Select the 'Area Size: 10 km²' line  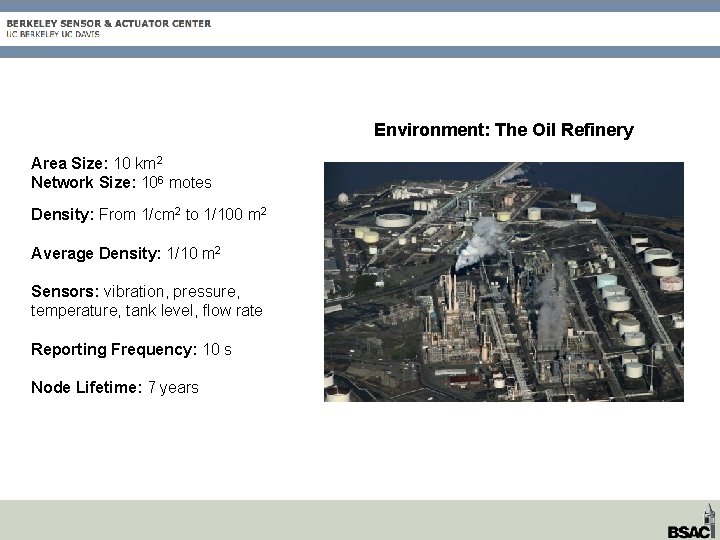(96, 163)
